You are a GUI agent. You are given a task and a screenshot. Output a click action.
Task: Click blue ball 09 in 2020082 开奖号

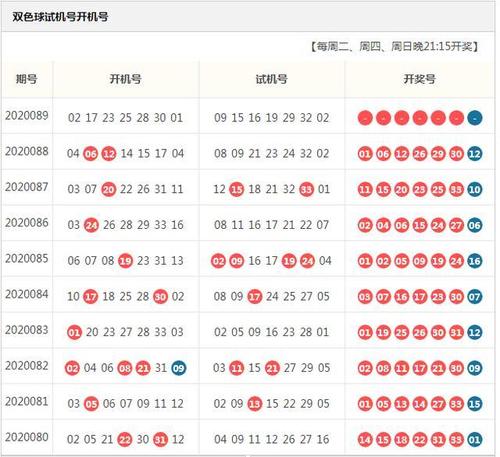coord(475,368)
